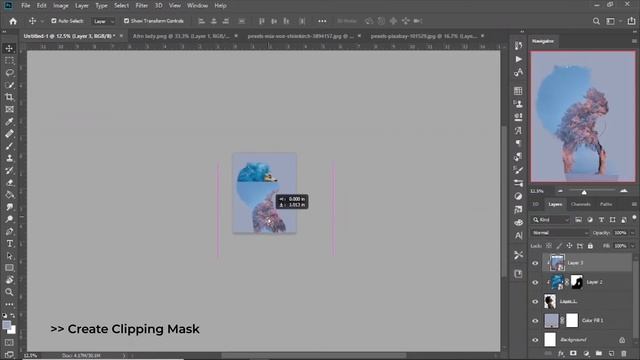
Task: Expand Move tool preset picker arrow
Action: click(x=42, y=21)
